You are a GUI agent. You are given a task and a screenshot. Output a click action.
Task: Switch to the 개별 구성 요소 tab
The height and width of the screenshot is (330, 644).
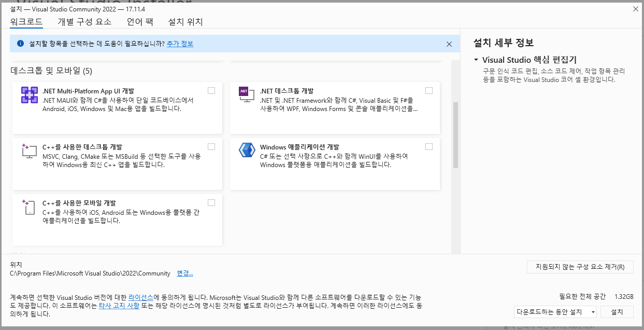click(84, 22)
